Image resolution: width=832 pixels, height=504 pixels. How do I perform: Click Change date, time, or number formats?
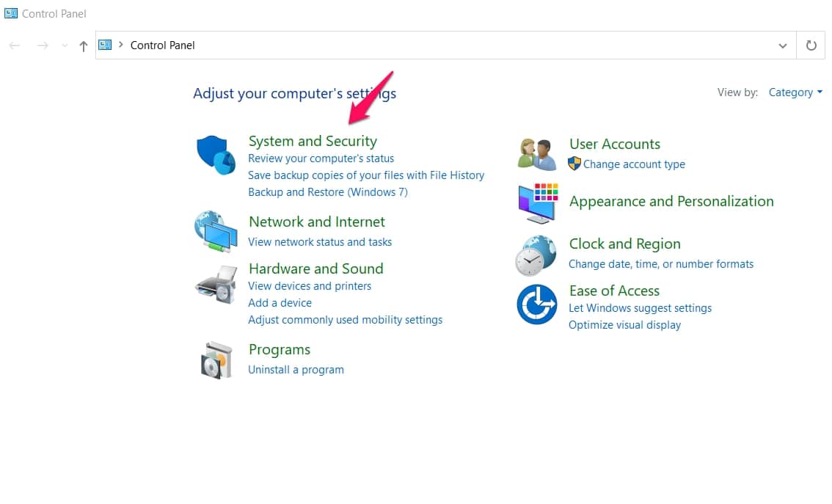(x=661, y=264)
